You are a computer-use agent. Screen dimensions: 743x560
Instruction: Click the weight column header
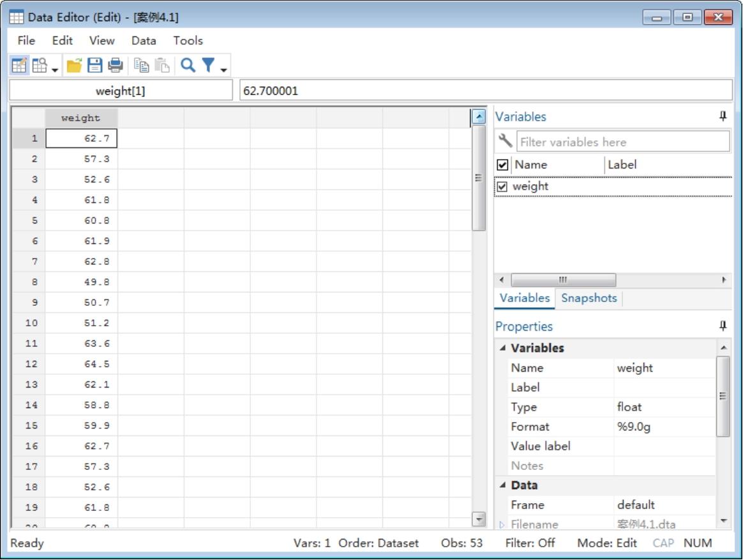click(81, 117)
